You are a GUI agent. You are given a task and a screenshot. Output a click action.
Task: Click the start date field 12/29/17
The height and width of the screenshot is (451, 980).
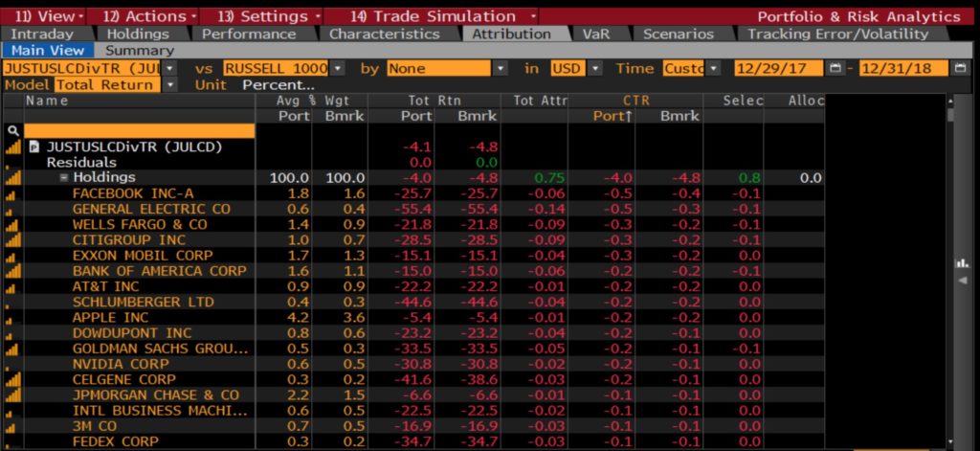pos(779,68)
